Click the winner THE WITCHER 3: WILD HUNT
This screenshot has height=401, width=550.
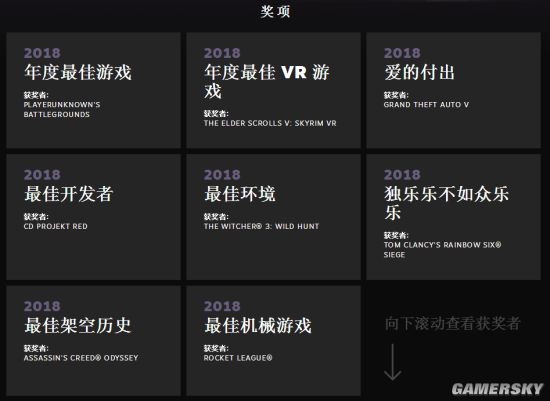(262, 226)
